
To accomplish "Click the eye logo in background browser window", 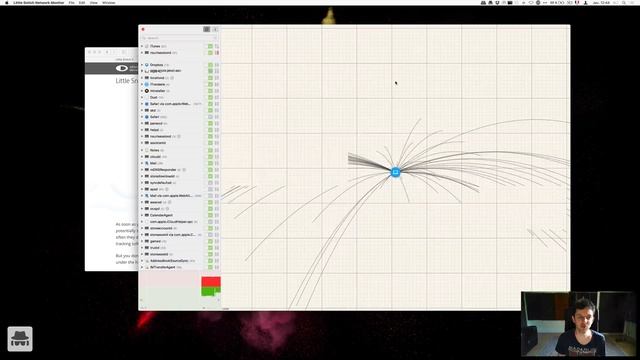I will [122, 68].
